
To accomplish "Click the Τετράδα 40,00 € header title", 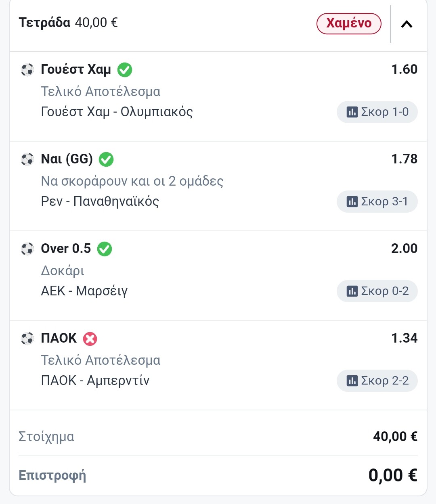I will pyautogui.click(x=68, y=23).
